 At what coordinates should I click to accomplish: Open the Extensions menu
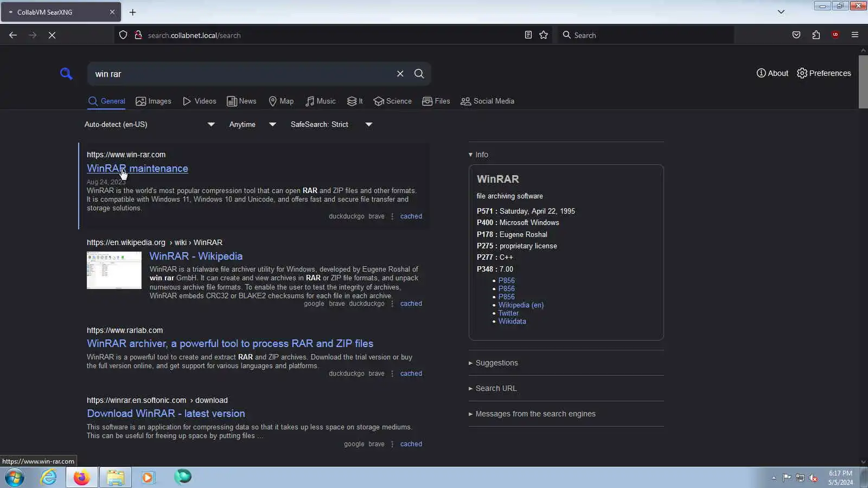click(x=816, y=35)
